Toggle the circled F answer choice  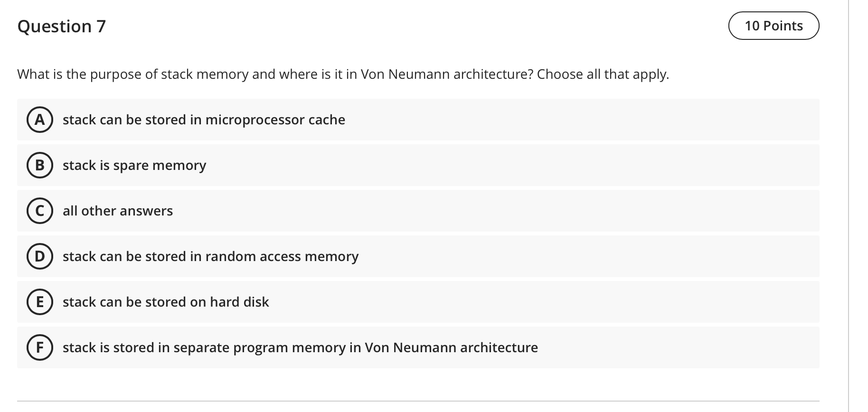tap(40, 347)
